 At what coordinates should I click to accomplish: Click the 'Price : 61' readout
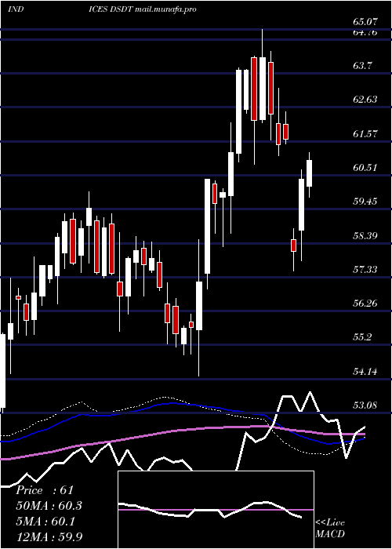pos(45,490)
